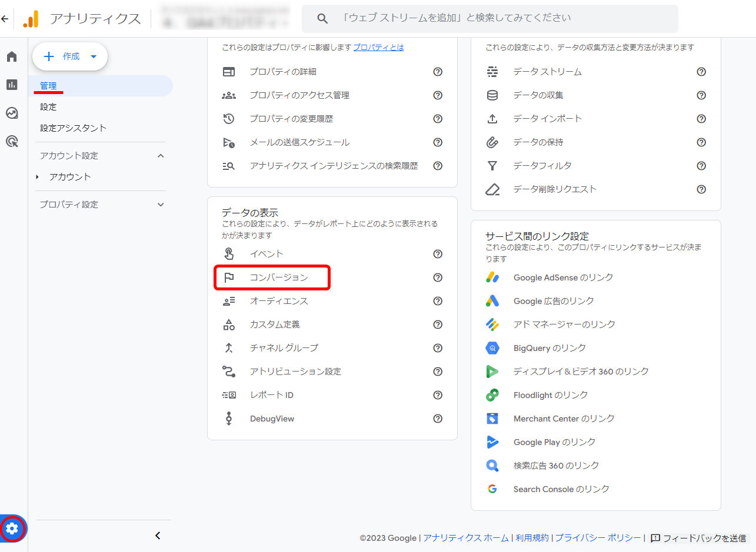Click help icon for レポート ID
Screen dimensions: 756x552
(x=438, y=395)
